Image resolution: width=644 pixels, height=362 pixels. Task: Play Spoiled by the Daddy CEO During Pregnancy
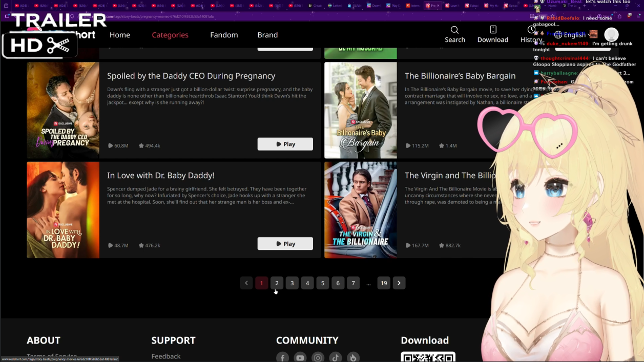click(285, 144)
